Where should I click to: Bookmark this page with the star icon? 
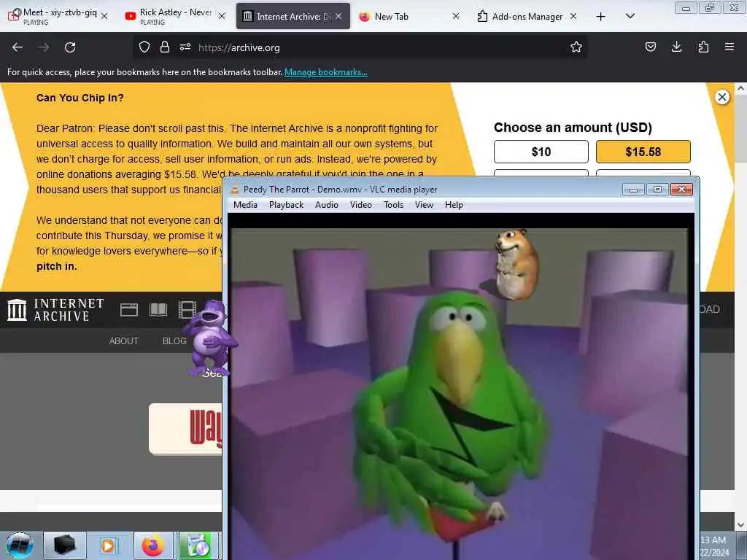[x=576, y=47]
